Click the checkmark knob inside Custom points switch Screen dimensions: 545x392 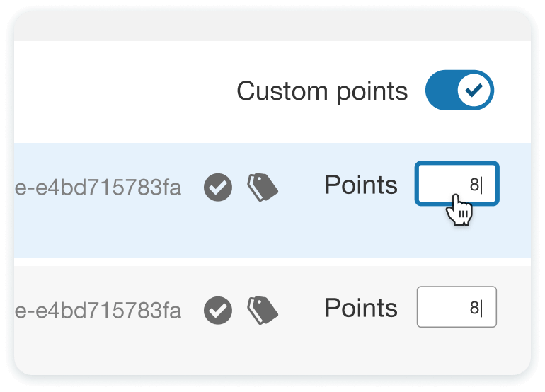coord(475,91)
